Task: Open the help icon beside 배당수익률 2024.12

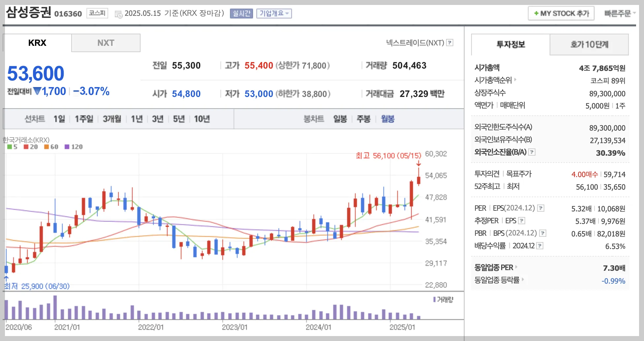Action: (x=540, y=246)
